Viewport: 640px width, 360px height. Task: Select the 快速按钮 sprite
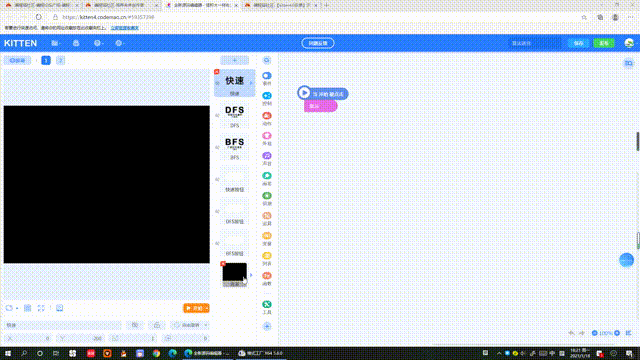235,180
